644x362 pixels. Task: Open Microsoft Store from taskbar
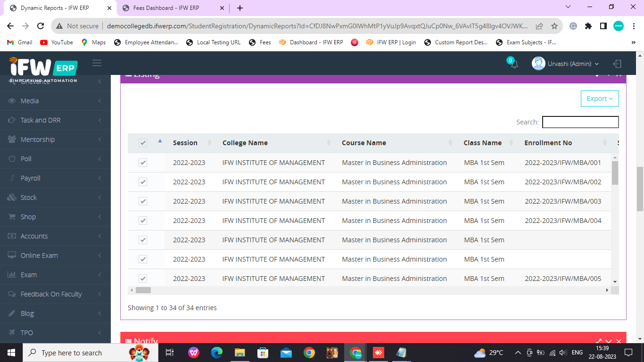(263, 353)
